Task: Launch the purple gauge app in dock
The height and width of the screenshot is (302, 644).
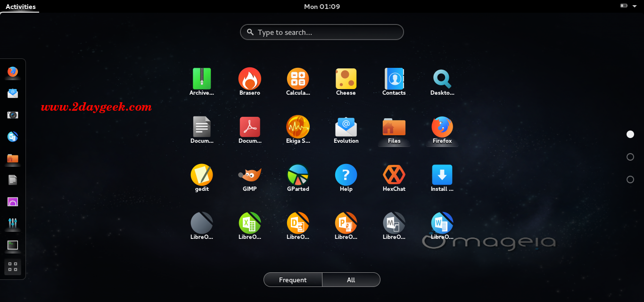Action: [13, 202]
